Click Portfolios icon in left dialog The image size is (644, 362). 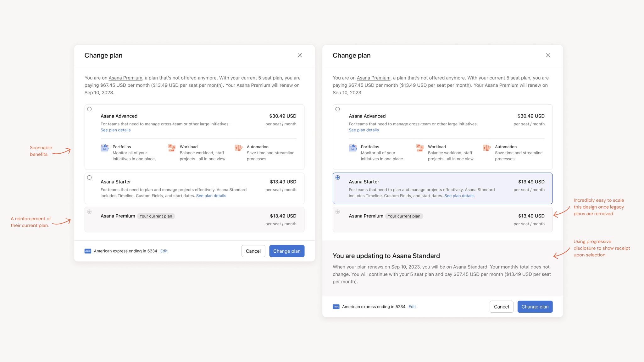click(105, 148)
